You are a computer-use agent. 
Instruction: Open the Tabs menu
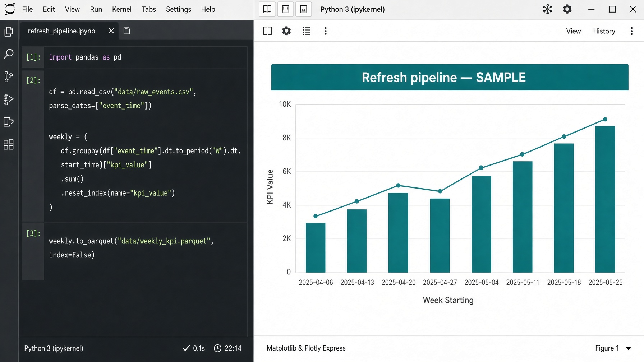[149, 9]
